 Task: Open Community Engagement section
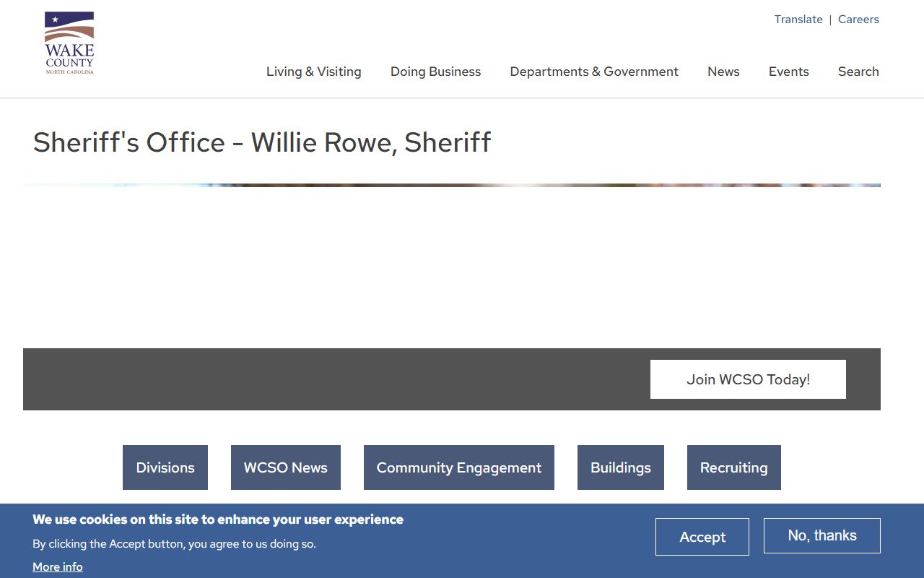coord(459,467)
